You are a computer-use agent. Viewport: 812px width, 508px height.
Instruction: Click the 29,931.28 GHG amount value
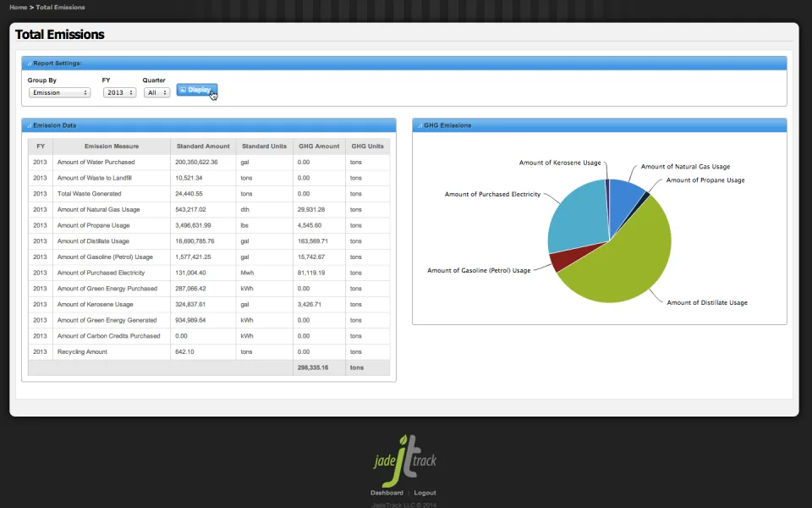(x=311, y=209)
